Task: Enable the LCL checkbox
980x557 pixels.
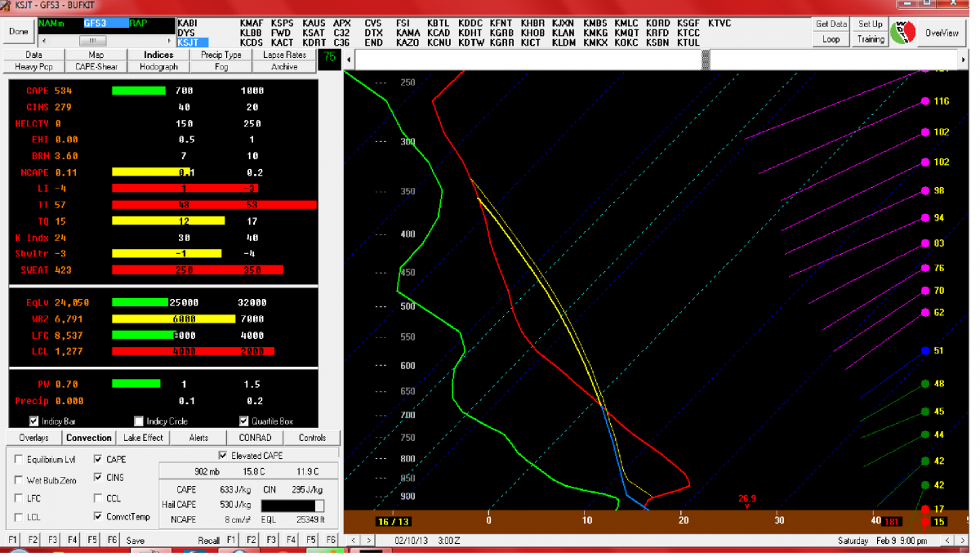Action: pos(19,517)
